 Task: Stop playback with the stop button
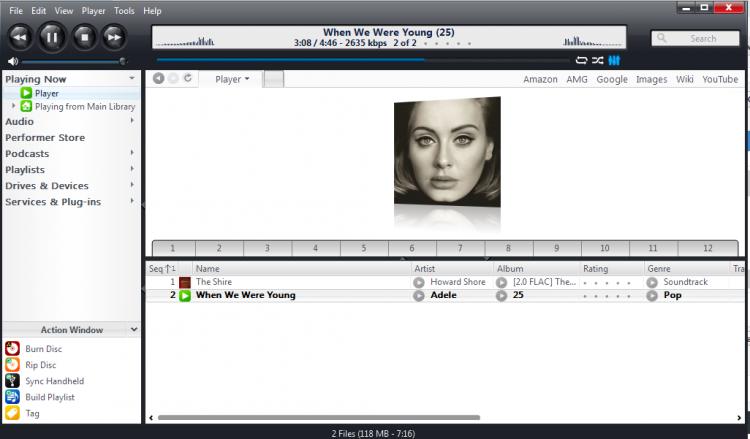pos(84,37)
